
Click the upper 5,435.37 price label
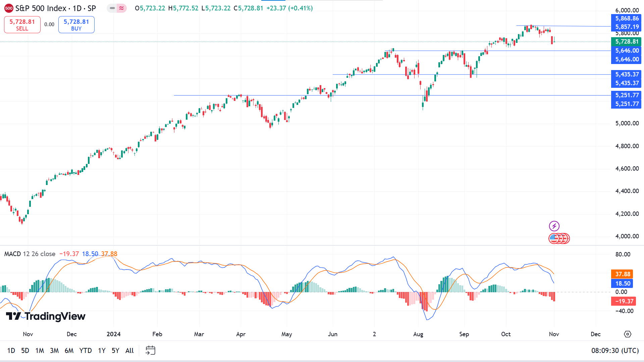click(626, 74)
